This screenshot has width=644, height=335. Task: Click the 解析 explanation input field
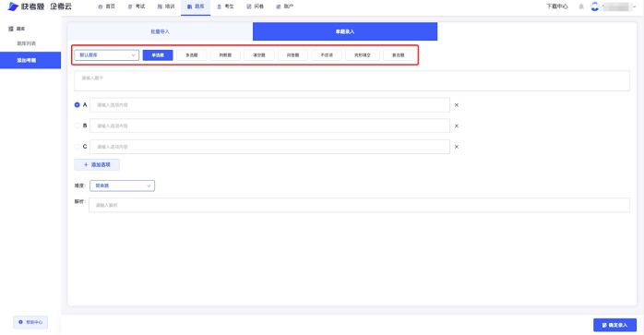(359, 205)
